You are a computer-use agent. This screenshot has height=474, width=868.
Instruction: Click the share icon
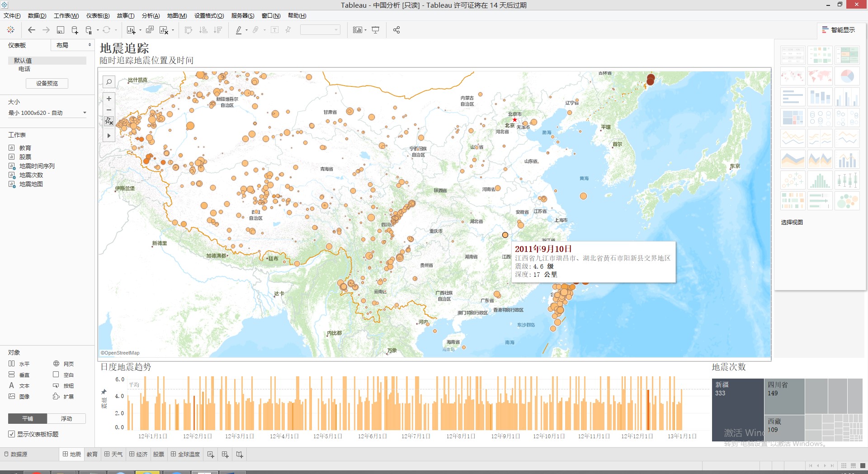pyautogui.click(x=396, y=30)
